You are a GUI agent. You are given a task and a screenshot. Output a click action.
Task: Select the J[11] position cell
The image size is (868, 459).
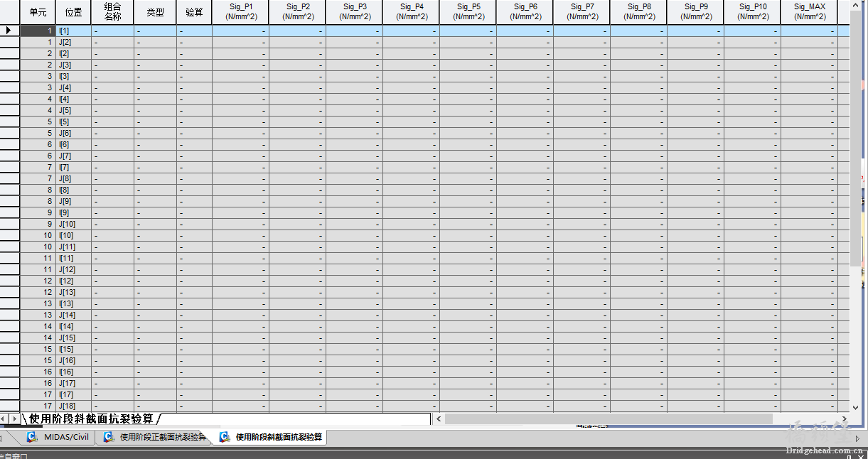73,247
